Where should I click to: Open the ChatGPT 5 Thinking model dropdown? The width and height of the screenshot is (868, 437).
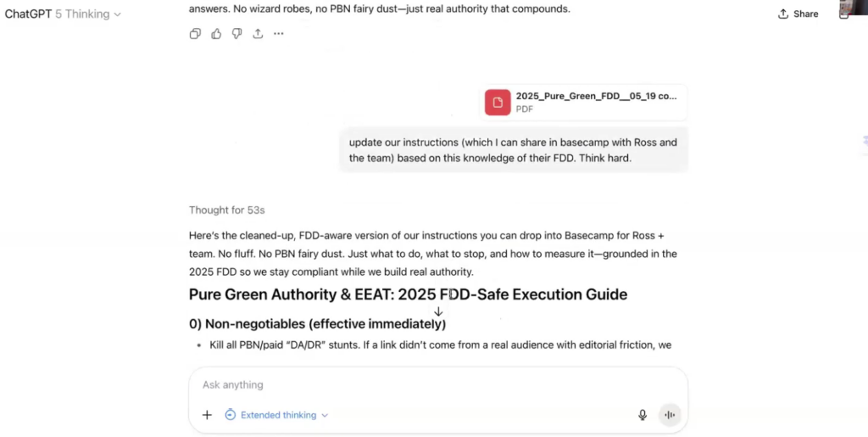tap(63, 14)
